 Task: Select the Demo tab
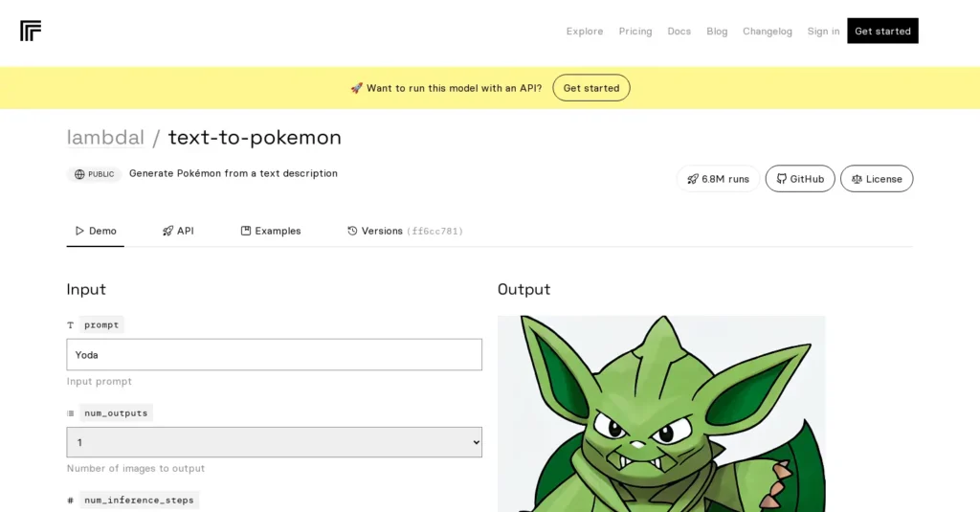pos(96,231)
